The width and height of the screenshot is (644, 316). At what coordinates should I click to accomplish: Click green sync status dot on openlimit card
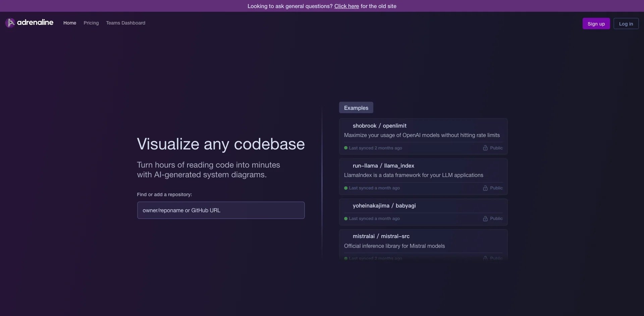pos(346,148)
